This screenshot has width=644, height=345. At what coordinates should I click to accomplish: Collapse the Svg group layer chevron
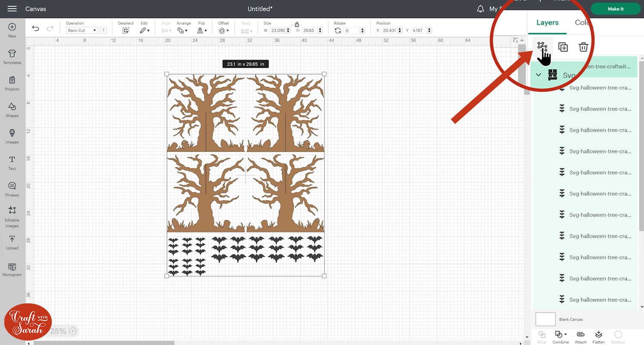click(x=538, y=75)
